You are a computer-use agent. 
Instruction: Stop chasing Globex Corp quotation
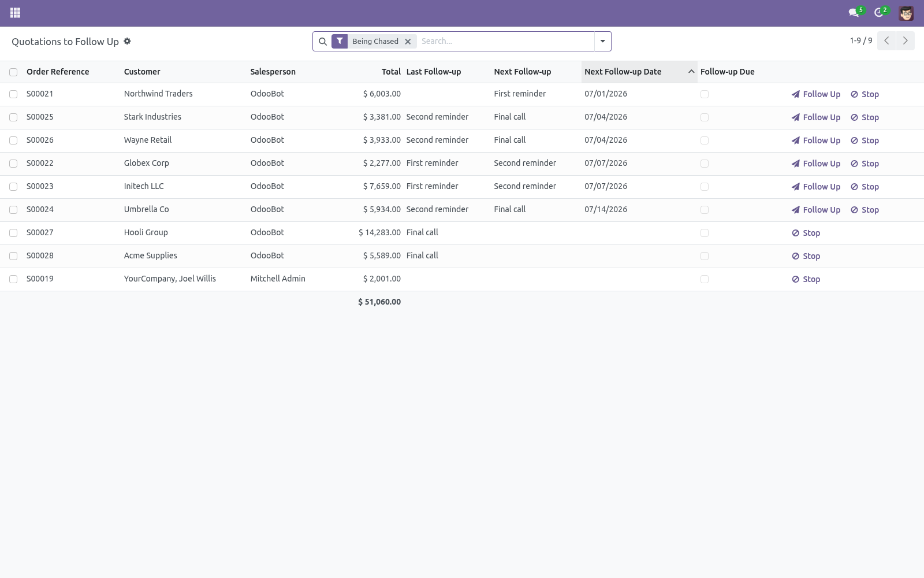tap(865, 164)
